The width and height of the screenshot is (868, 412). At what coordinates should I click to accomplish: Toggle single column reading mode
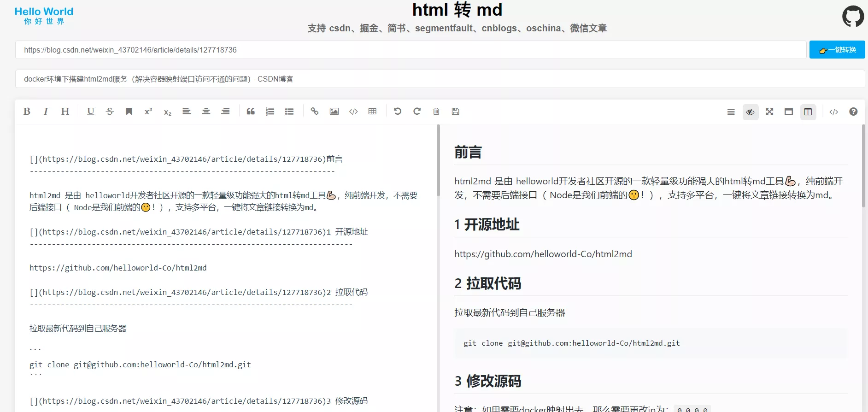[789, 112]
